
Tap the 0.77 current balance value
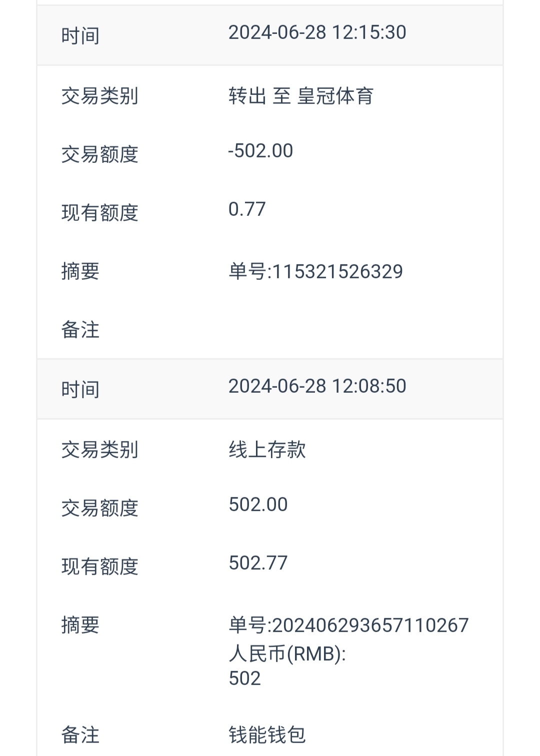pos(247,209)
